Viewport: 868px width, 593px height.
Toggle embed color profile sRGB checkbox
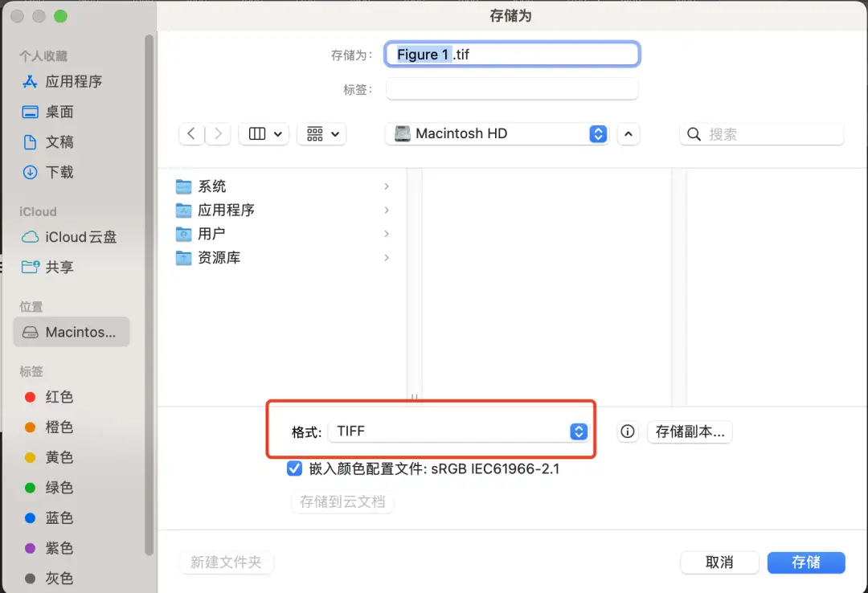294,469
